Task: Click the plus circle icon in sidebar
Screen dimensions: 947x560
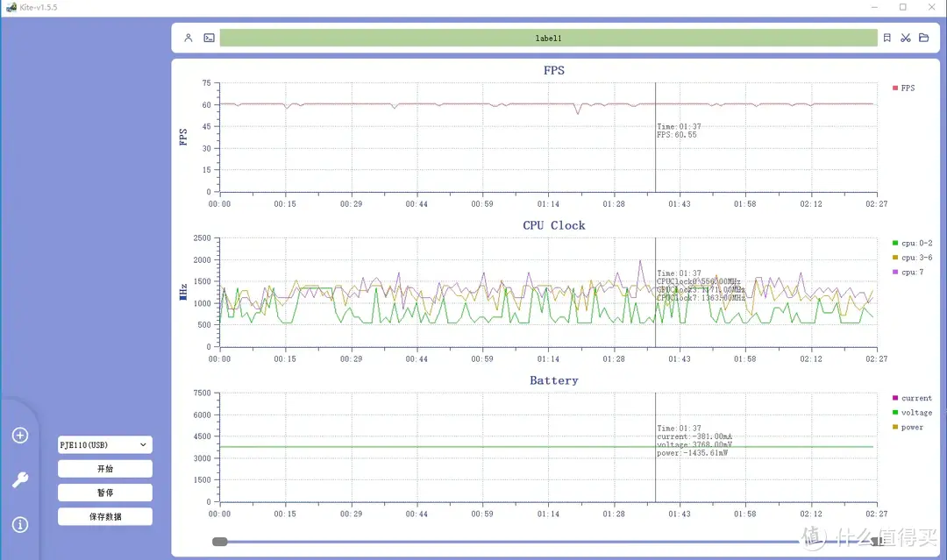Action: tap(20, 436)
